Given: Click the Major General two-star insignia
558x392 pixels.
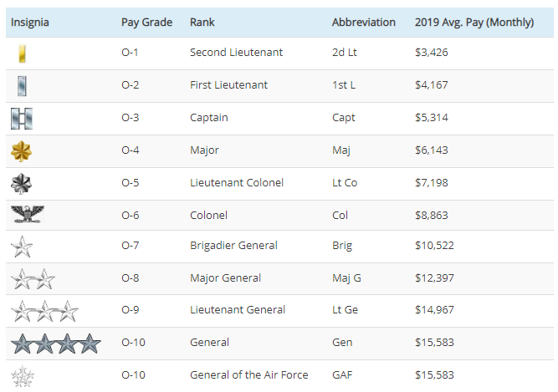Looking at the screenshot, I should tap(33, 278).
